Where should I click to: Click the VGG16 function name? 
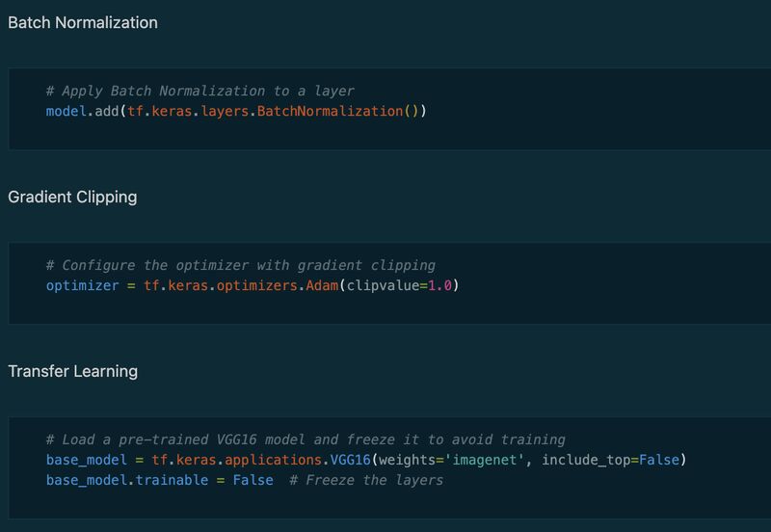[350, 460]
